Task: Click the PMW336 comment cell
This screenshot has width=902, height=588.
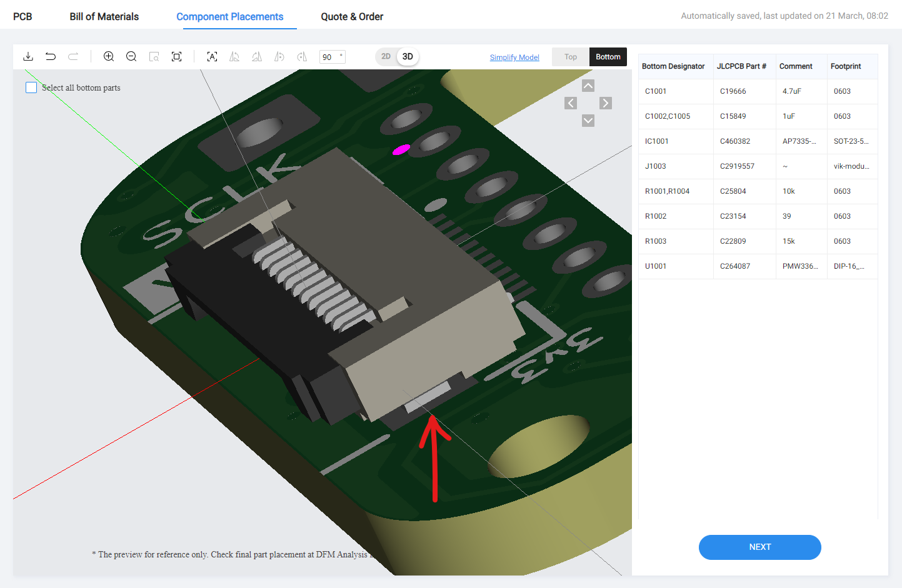Action: (800, 266)
